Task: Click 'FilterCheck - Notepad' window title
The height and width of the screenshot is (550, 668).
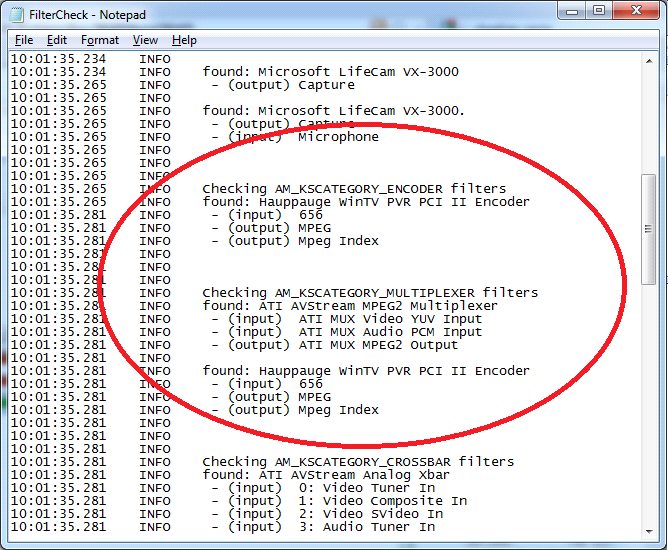Action: click(x=87, y=15)
